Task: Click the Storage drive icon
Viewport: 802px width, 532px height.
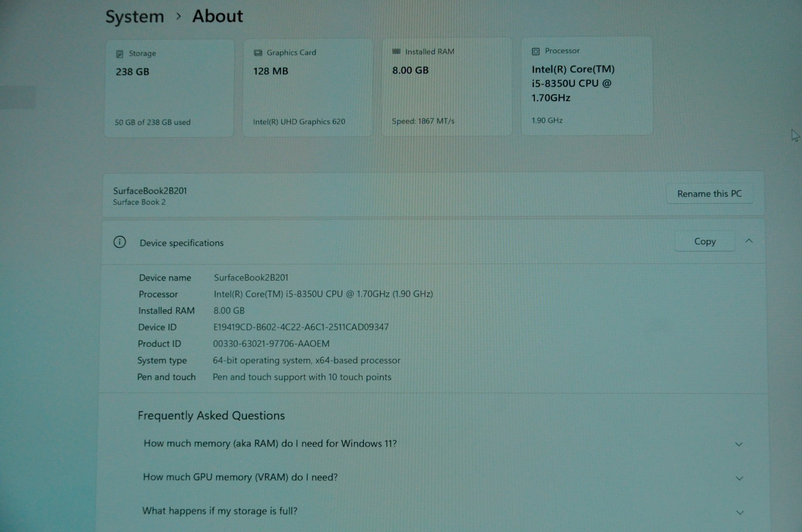Action: pyautogui.click(x=120, y=54)
